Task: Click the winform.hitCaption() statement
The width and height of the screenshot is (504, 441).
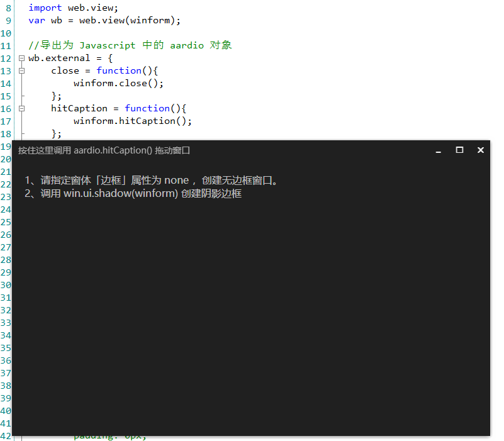Action: click(132, 121)
